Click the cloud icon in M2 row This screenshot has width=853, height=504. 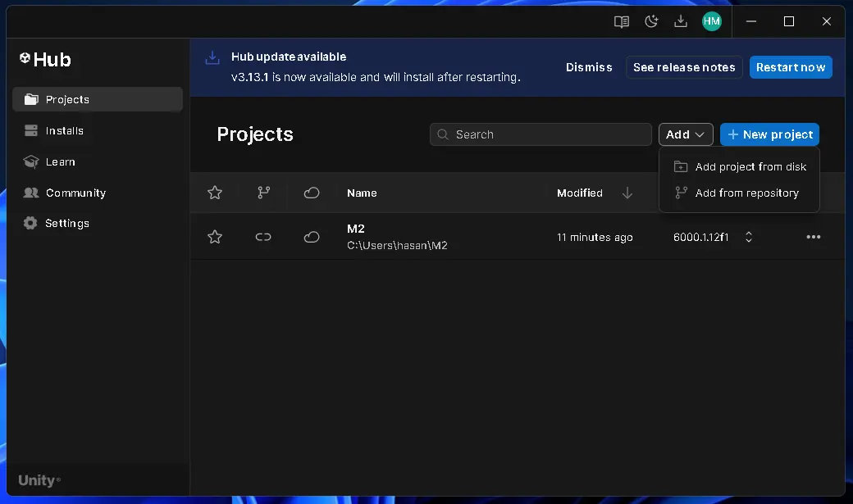click(312, 237)
